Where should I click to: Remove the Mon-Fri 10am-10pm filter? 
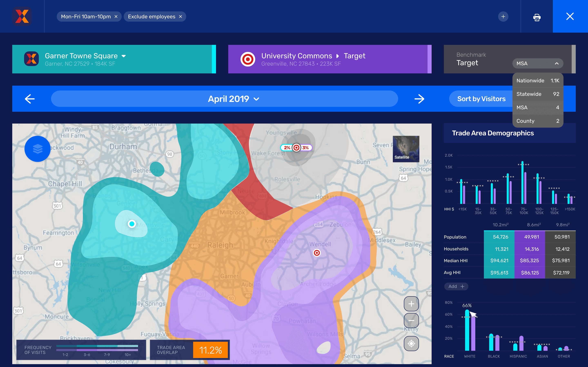(x=116, y=17)
